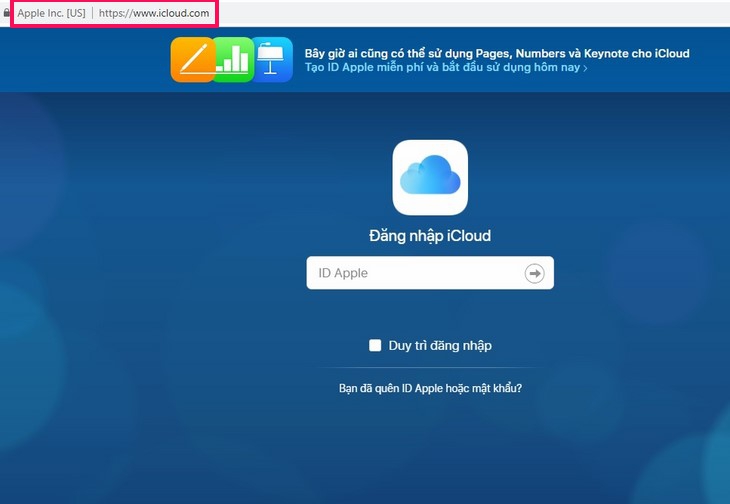
Task: Click the Keynote app icon in banner
Action: tap(273, 60)
